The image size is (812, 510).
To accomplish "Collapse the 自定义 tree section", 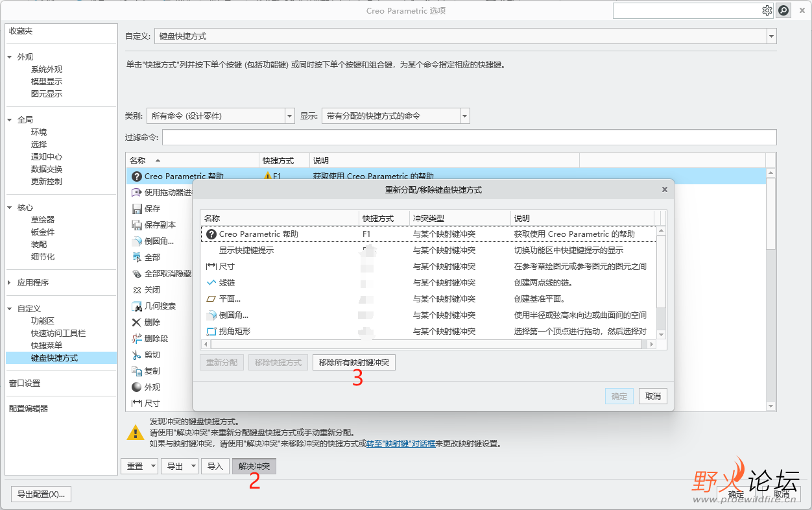I will pyautogui.click(x=10, y=309).
